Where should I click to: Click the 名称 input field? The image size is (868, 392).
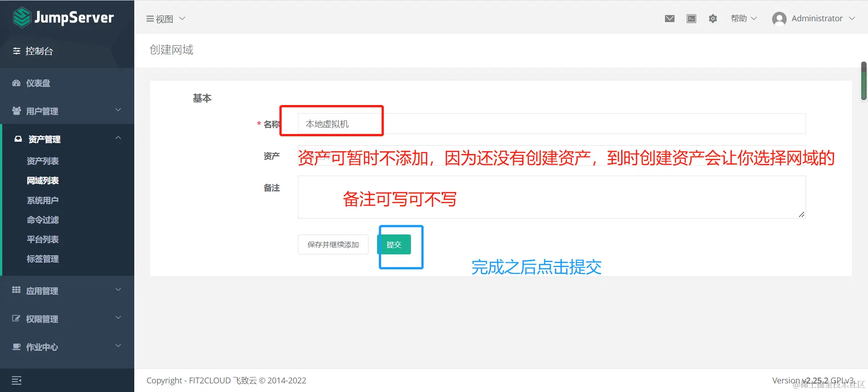click(x=552, y=124)
